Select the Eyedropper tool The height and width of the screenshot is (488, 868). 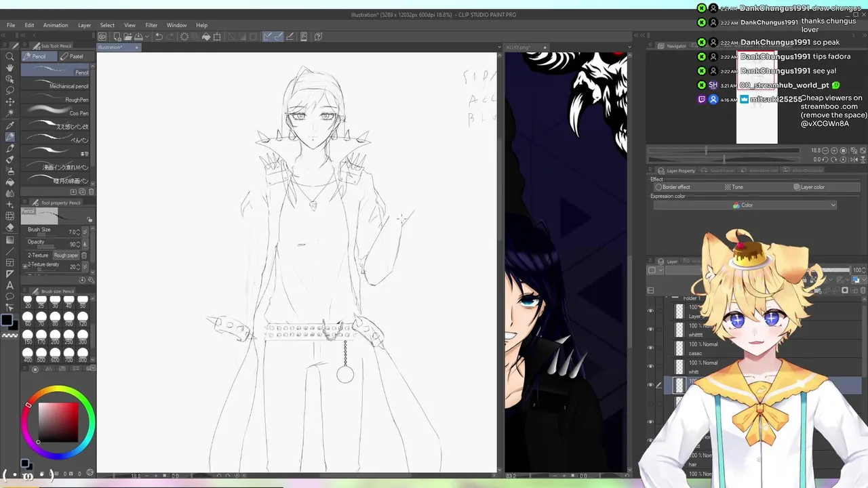(9, 125)
